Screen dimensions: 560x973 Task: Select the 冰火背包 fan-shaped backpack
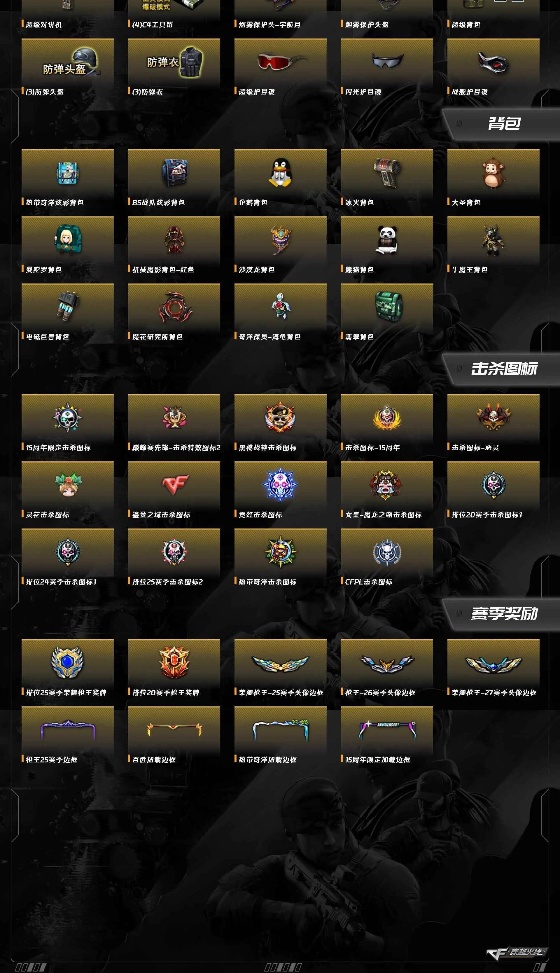tap(386, 173)
